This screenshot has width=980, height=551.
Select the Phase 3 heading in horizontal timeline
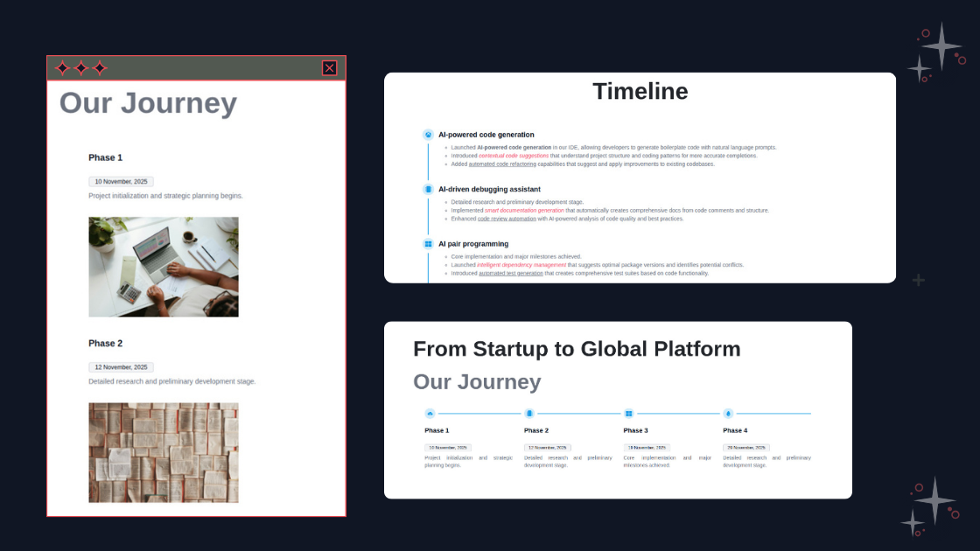coord(635,430)
